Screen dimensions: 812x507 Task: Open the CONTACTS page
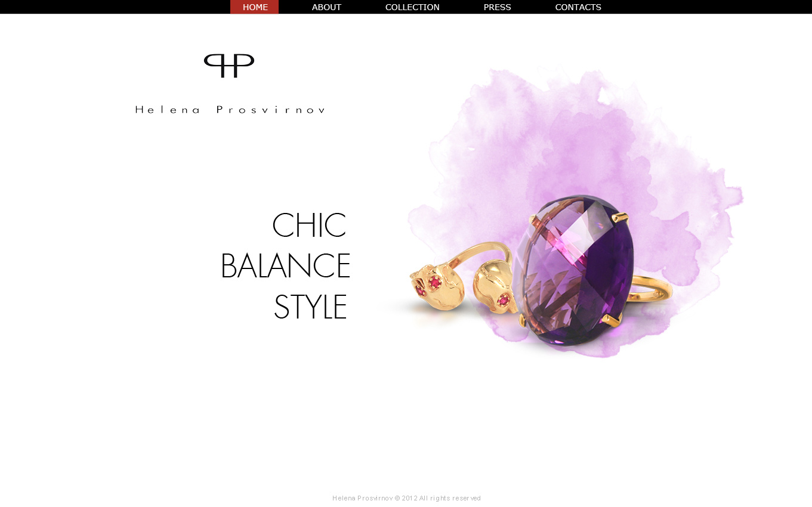[578, 7]
